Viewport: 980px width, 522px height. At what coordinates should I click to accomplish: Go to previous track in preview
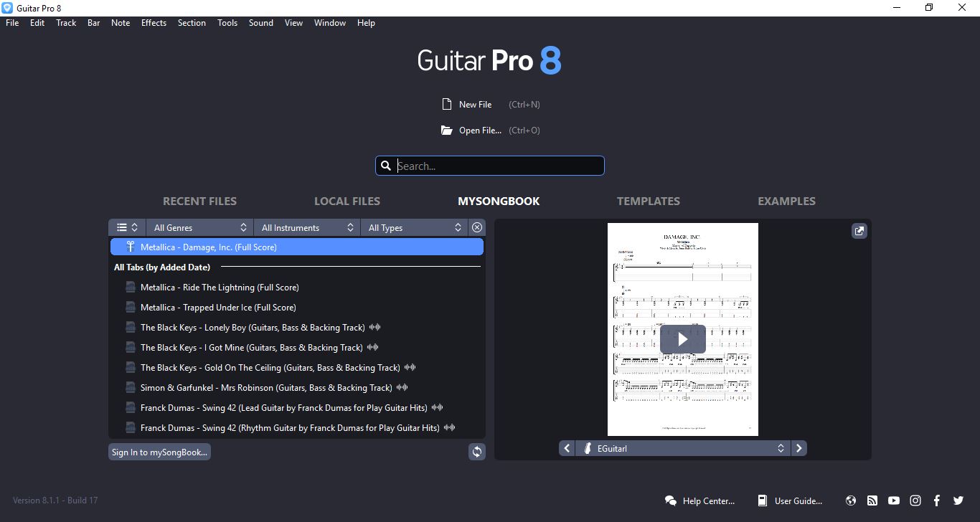point(567,448)
